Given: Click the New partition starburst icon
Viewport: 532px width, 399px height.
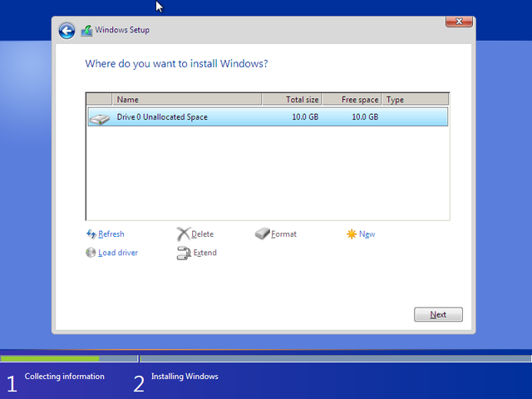Looking at the screenshot, I should [352, 234].
